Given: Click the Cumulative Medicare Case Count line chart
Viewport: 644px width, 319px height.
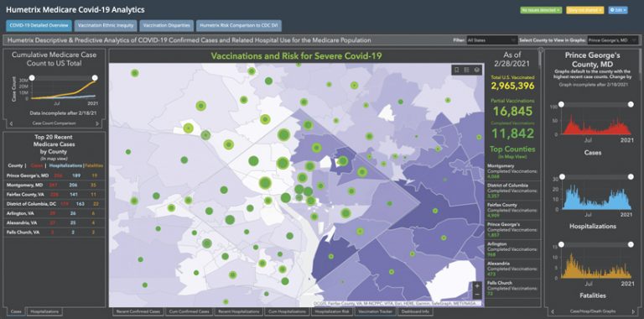Looking at the screenshot, I should click(x=64, y=91).
